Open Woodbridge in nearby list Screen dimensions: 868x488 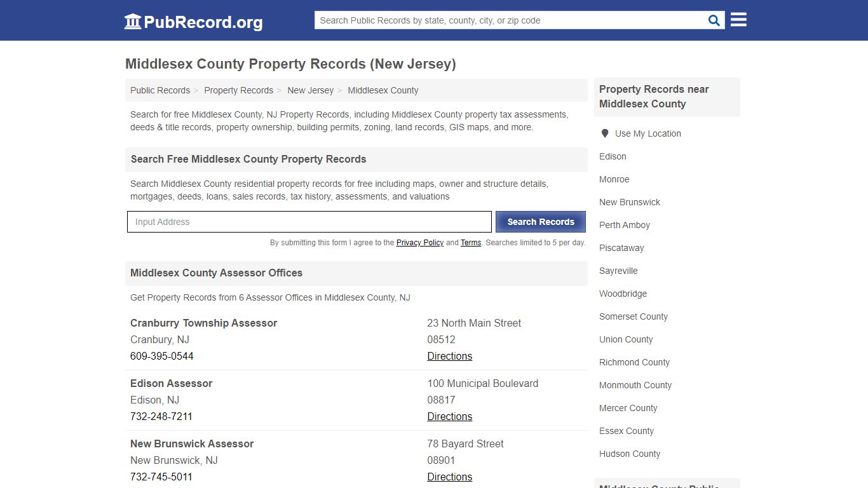[623, 294]
